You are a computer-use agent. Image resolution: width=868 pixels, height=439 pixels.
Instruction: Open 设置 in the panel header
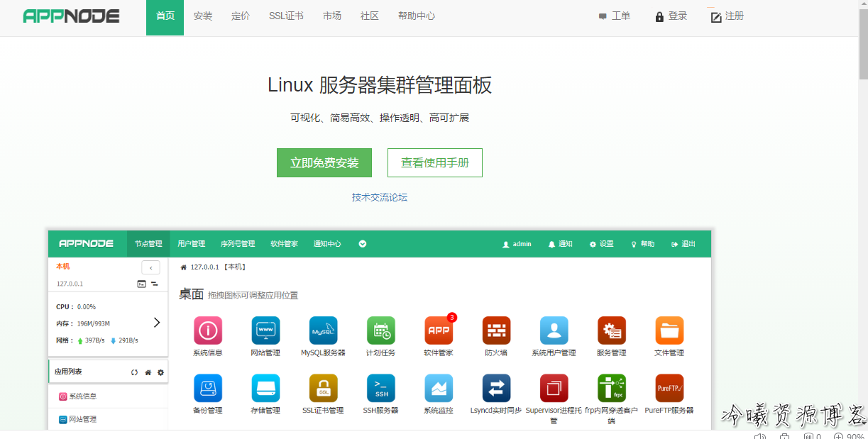tap(602, 244)
